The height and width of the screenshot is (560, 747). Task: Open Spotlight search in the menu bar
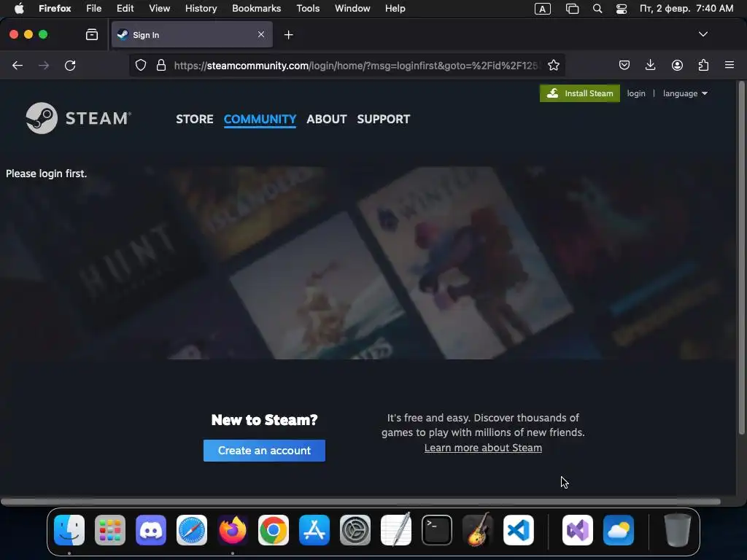pyautogui.click(x=597, y=9)
